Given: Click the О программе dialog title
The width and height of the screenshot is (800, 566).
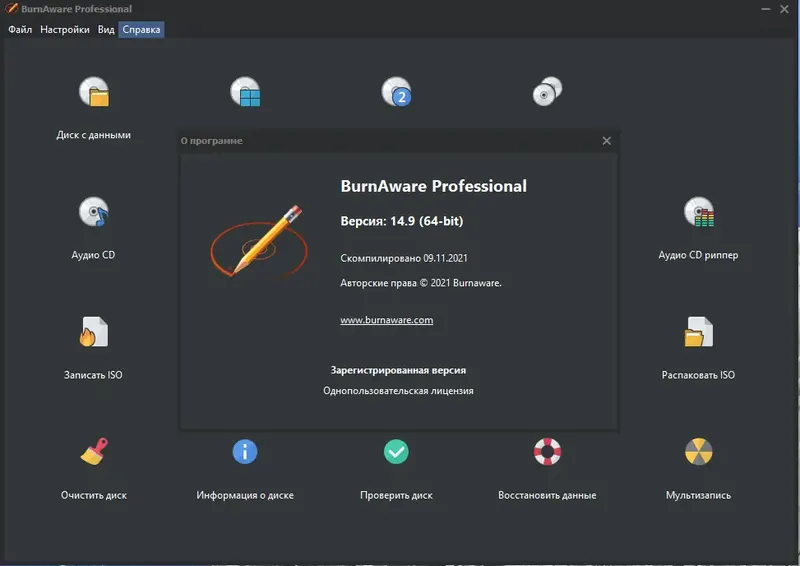Looking at the screenshot, I should point(212,141).
